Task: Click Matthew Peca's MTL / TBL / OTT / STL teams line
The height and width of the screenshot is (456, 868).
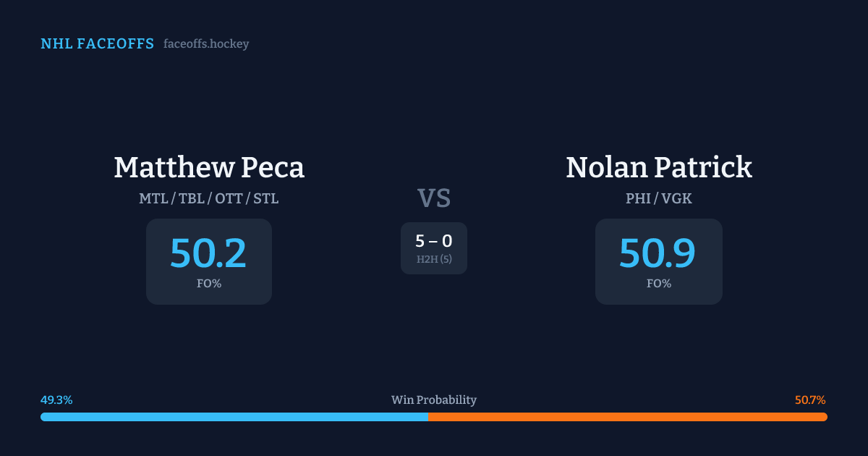Action: 209,198
